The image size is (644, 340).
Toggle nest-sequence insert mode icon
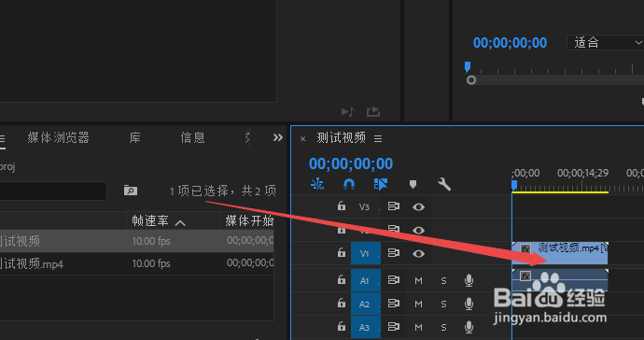pos(317,184)
